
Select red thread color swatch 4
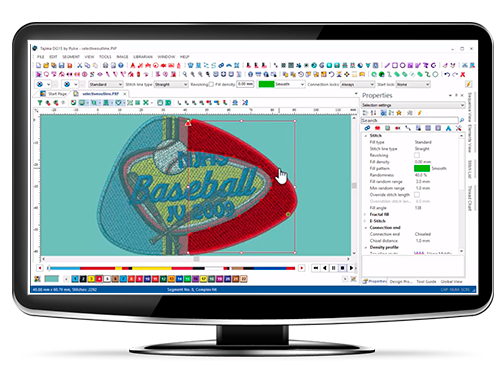point(99,279)
